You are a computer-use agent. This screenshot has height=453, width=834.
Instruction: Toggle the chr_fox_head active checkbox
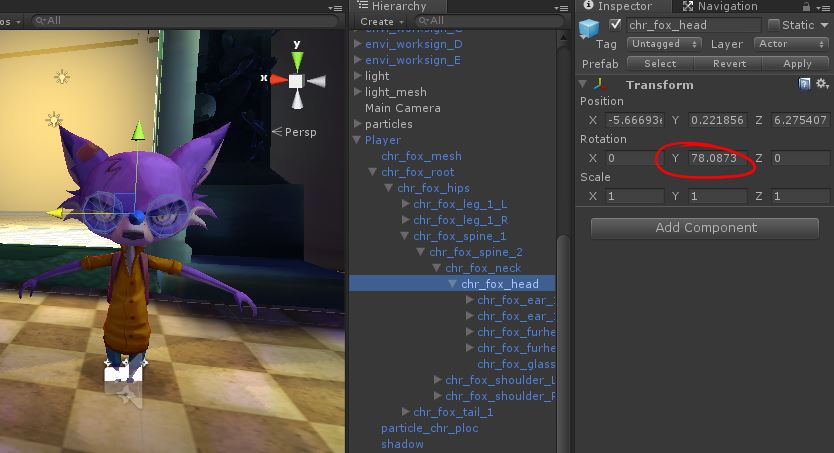click(x=615, y=25)
